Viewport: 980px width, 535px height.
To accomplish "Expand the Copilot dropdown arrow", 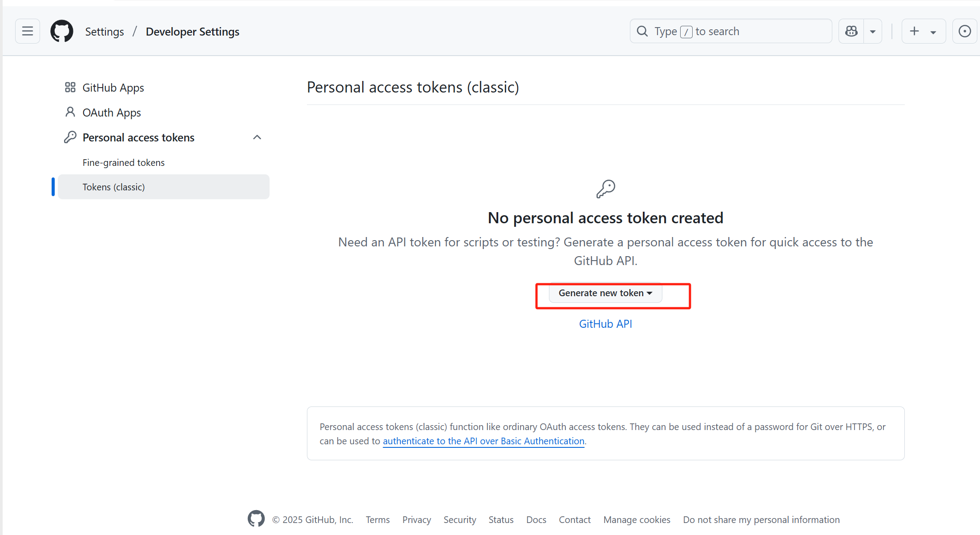I will 873,32.
